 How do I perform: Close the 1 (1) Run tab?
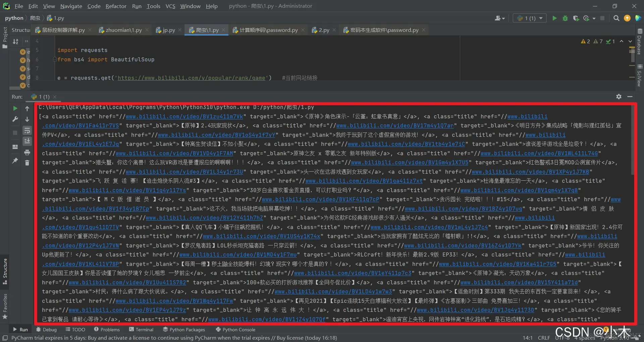55,97
